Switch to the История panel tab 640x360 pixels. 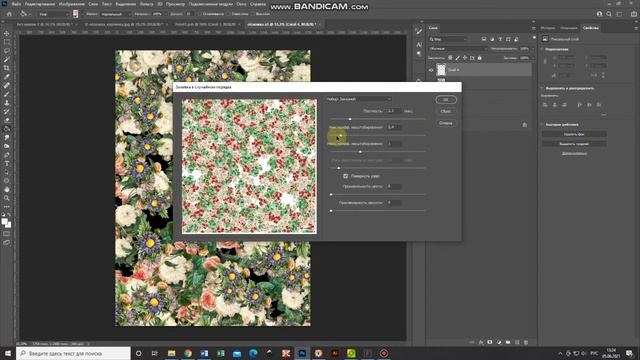548,28
